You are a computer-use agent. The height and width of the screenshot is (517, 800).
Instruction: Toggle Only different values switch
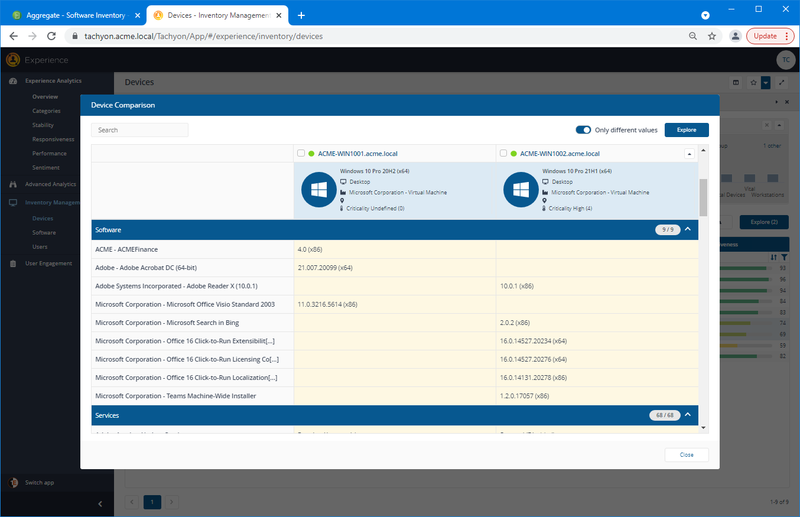(583, 130)
